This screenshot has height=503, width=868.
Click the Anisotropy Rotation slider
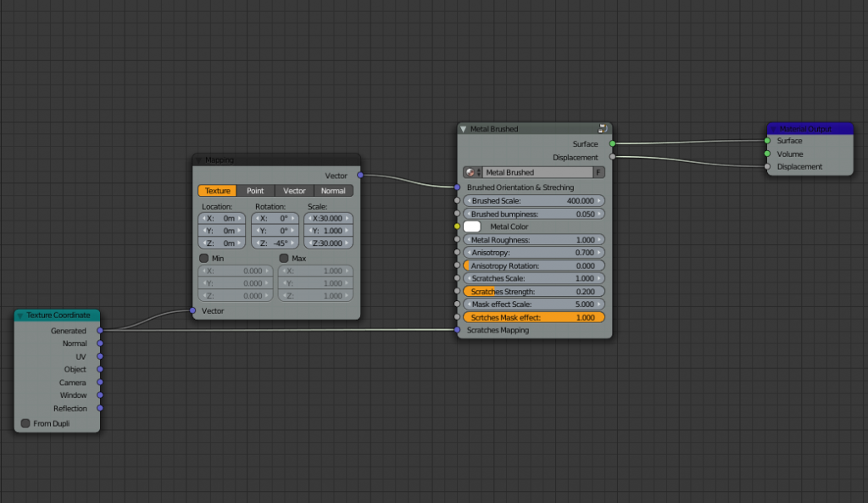(x=534, y=265)
